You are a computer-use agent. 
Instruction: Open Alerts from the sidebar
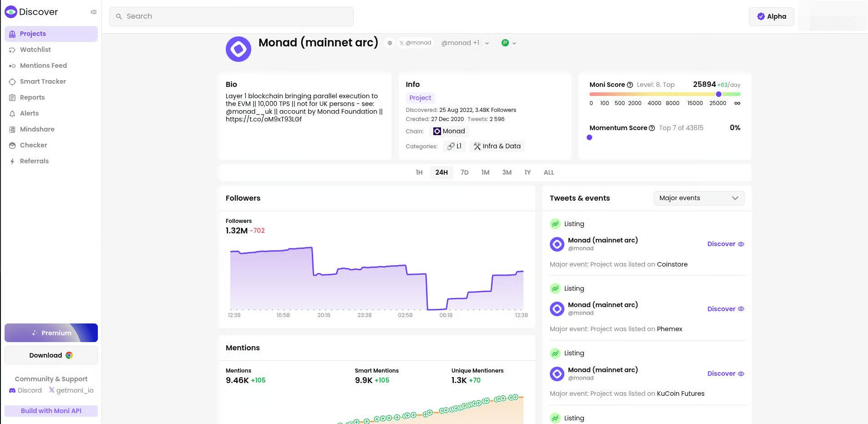[29, 113]
